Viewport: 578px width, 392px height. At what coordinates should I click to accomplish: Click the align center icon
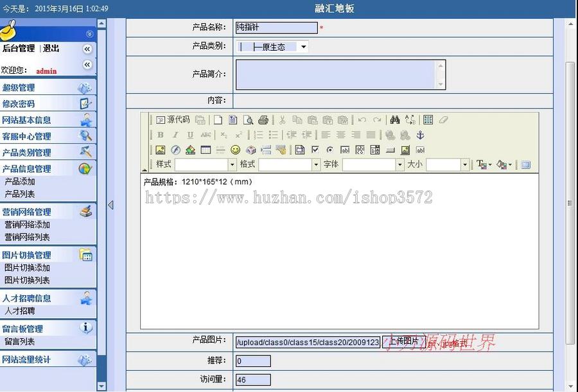tap(341, 135)
